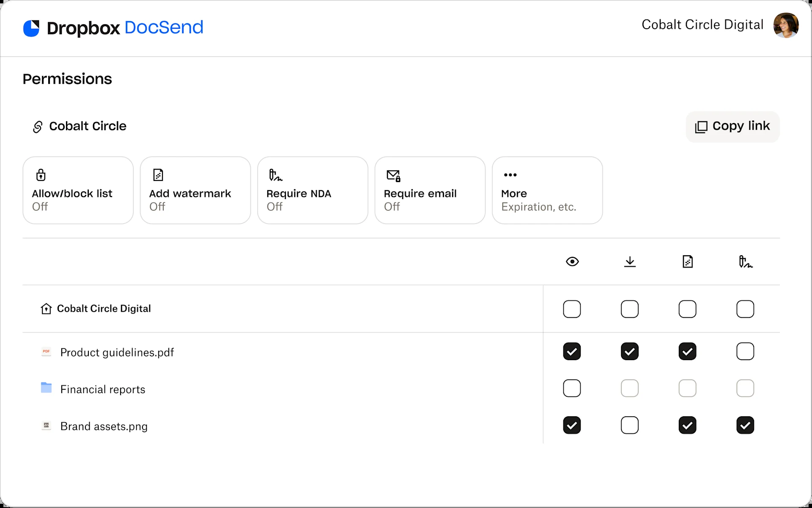The height and width of the screenshot is (508, 812).
Task: Check download permission for Brand assets.png
Action: coord(630,425)
